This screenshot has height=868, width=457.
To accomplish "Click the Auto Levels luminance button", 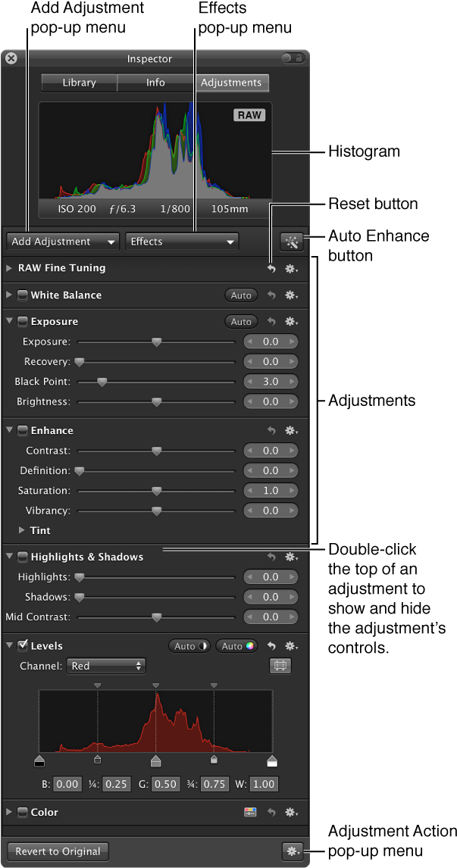I will pos(189,646).
